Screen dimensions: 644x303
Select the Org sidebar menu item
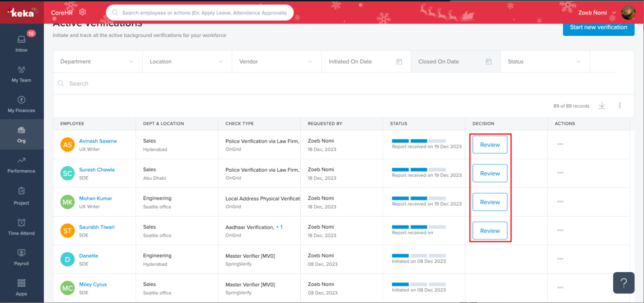pos(21,135)
